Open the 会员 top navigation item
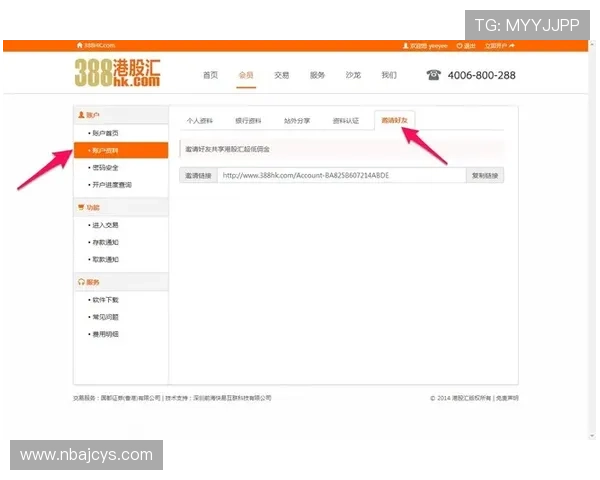This screenshot has width=600, height=480. click(x=246, y=75)
